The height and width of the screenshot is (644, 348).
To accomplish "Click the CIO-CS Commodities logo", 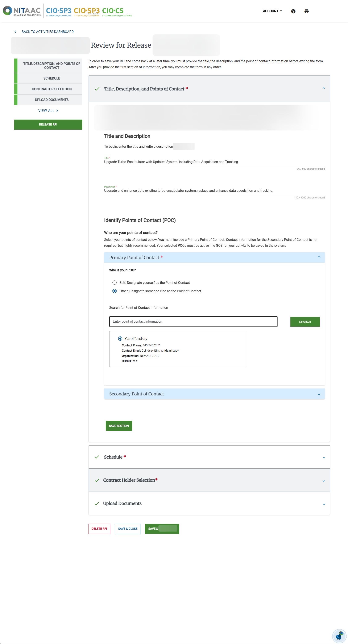I will [117, 11].
